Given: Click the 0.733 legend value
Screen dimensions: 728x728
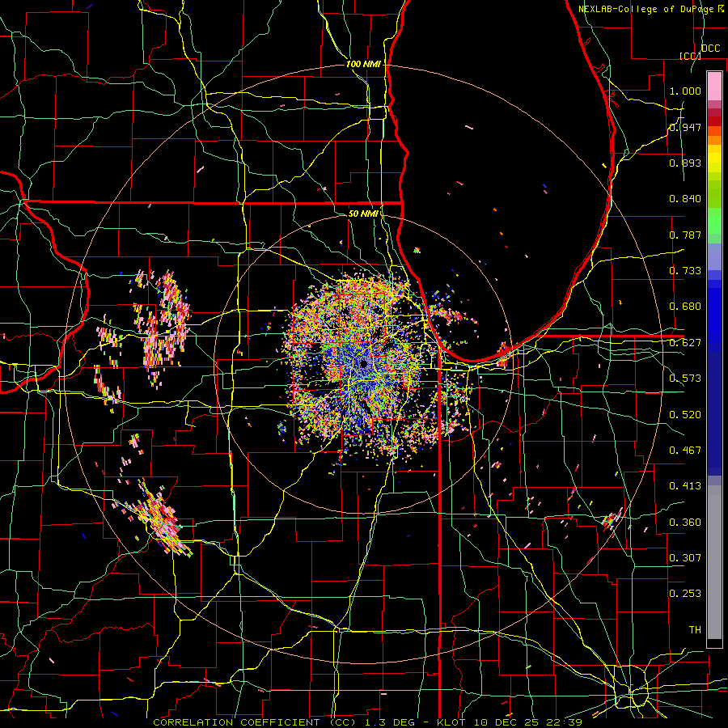Looking at the screenshot, I should pos(685,271).
